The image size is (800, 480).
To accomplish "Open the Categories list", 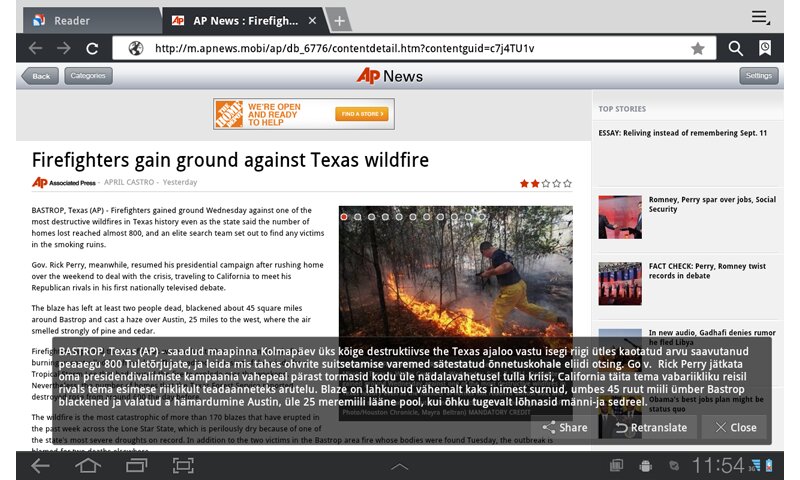I will pos(88,76).
